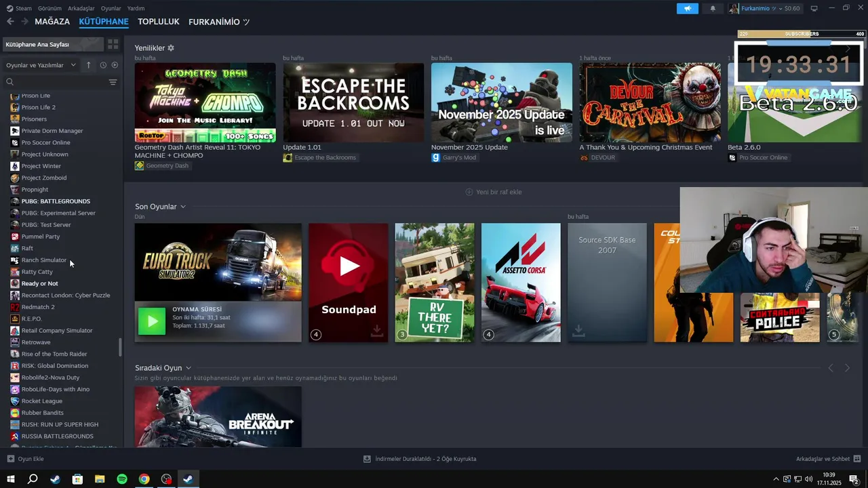The image size is (868, 488).
Task: Click the Oyun Ekle label
Action: click(31, 459)
